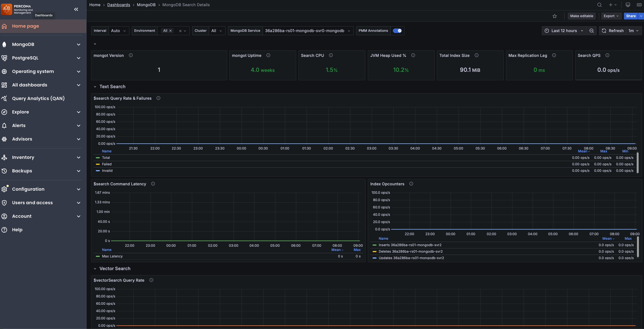Click the Query Analytics sidebar icon

(x=4, y=99)
